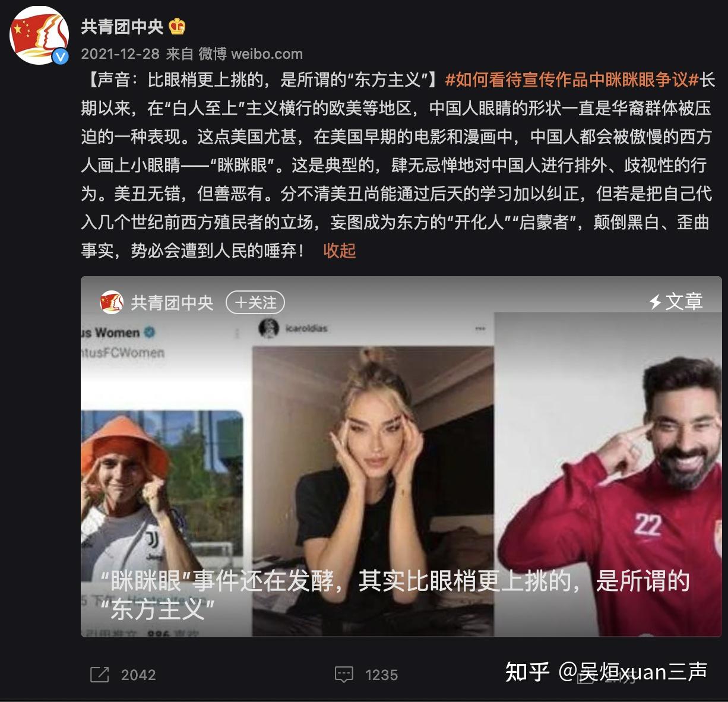Click the 2021-12-28 post date
Viewport: 728px width, 702px height.
[x=121, y=54]
